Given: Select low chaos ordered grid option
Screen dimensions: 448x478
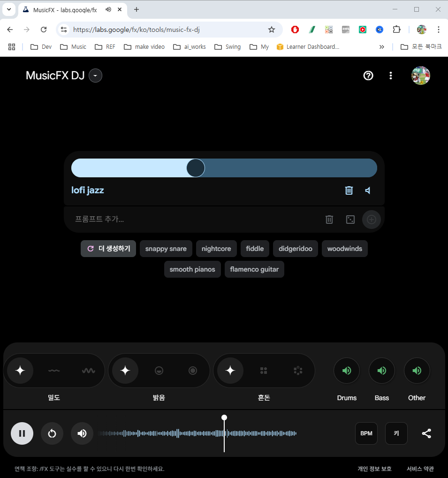Looking at the screenshot, I should [264, 371].
